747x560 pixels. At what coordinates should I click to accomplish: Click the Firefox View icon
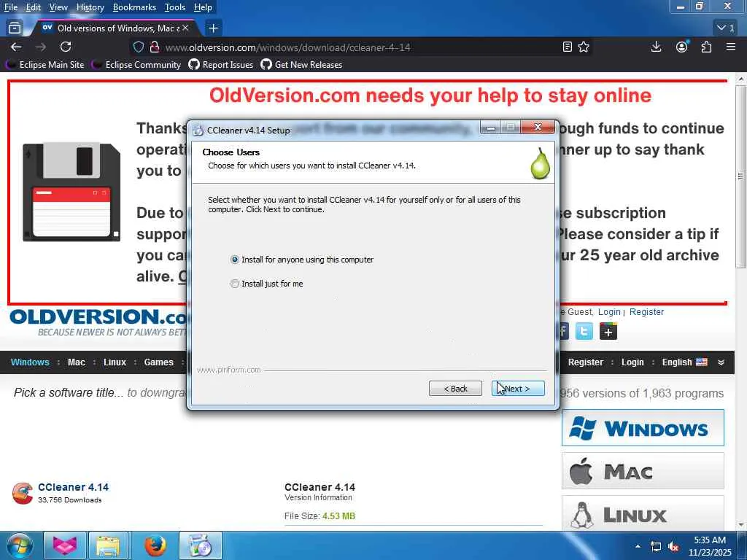15,28
